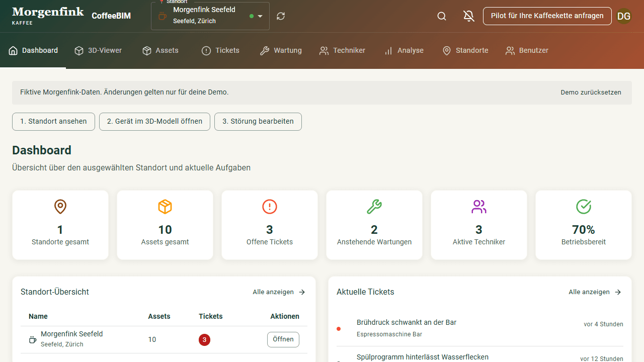Click the cup icon beside Morgenfink Seefeld row

(33, 339)
